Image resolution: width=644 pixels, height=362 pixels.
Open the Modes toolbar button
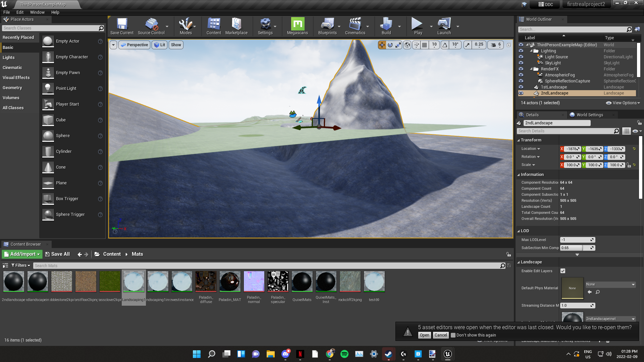point(185,26)
